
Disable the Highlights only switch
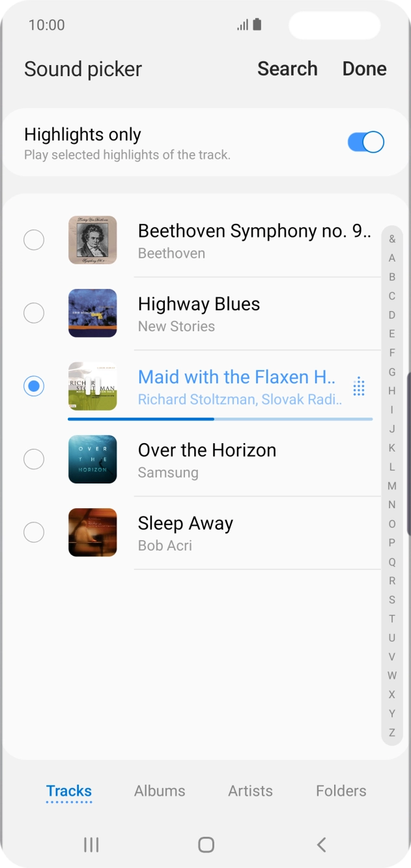point(365,142)
